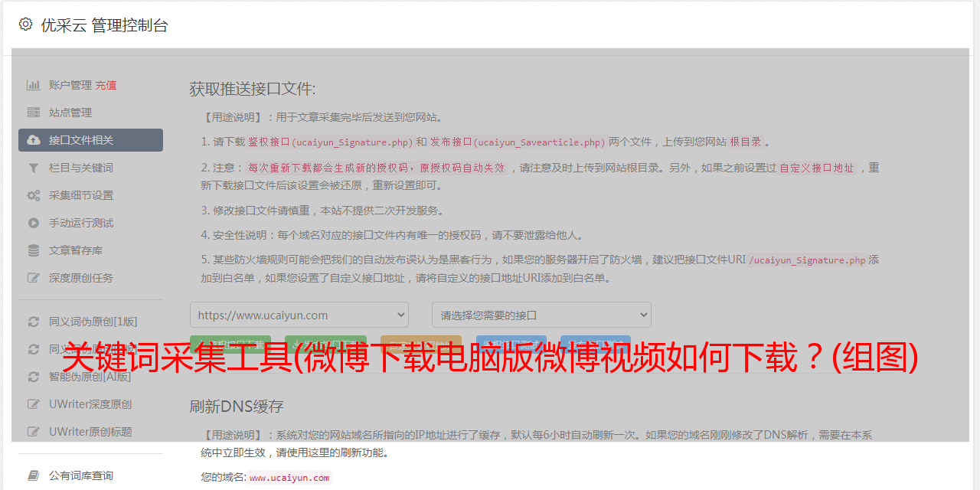
Task: Click the 优采云 管理控制台 header title
Action: [x=104, y=25]
